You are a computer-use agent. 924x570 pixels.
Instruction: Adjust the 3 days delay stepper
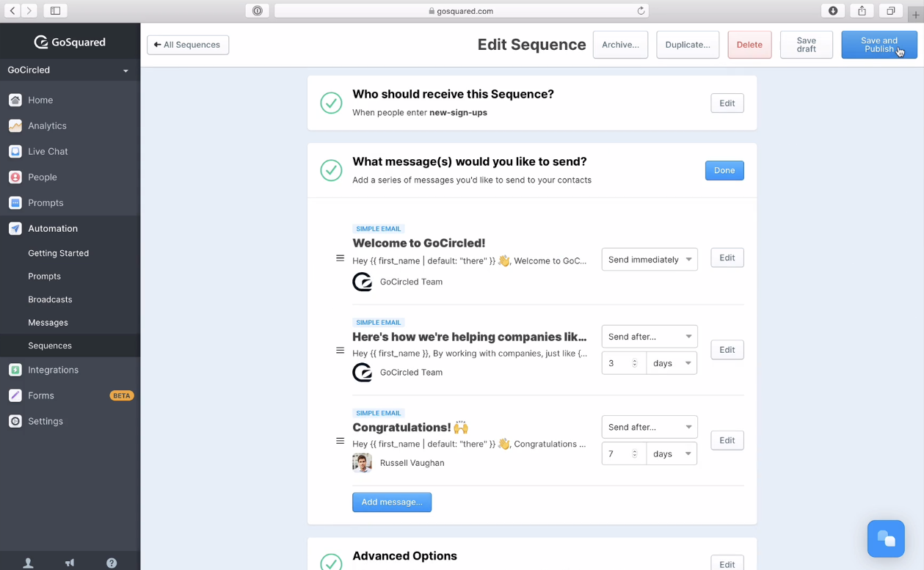[635, 363]
